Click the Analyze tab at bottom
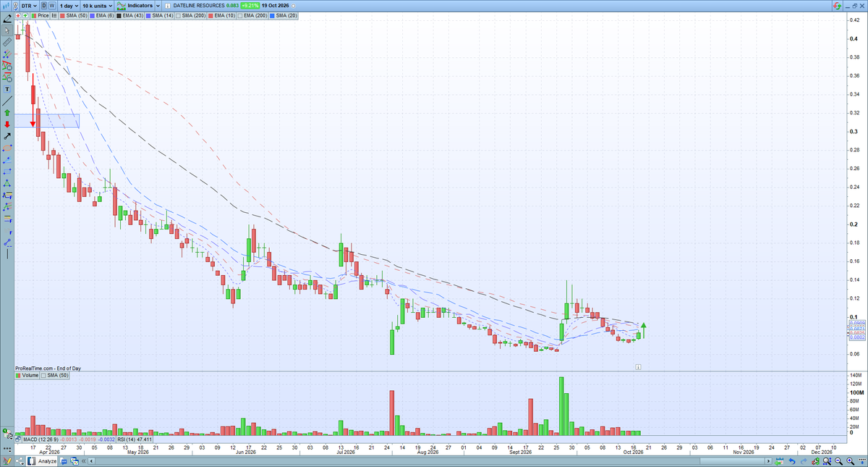The height and width of the screenshot is (467, 868). point(41,461)
